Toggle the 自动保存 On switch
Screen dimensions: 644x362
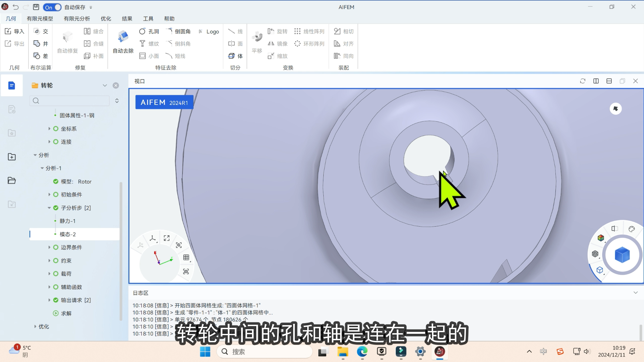point(52,7)
